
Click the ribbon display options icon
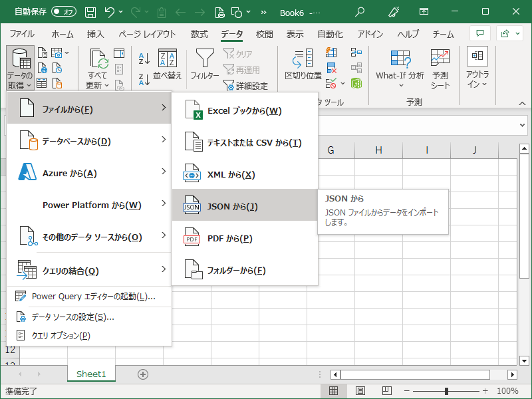click(x=424, y=12)
